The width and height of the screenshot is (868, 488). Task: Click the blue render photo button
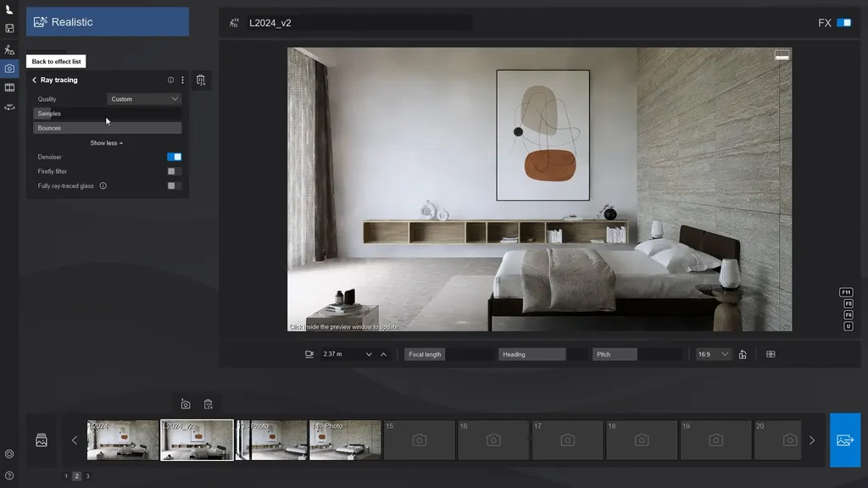coord(844,440)
